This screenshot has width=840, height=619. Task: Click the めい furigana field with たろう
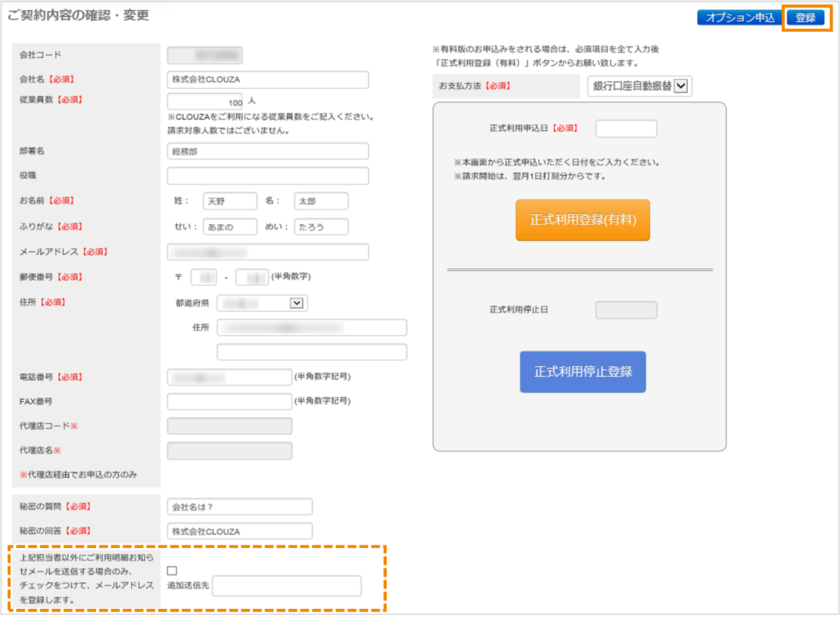tap(321, 226)
